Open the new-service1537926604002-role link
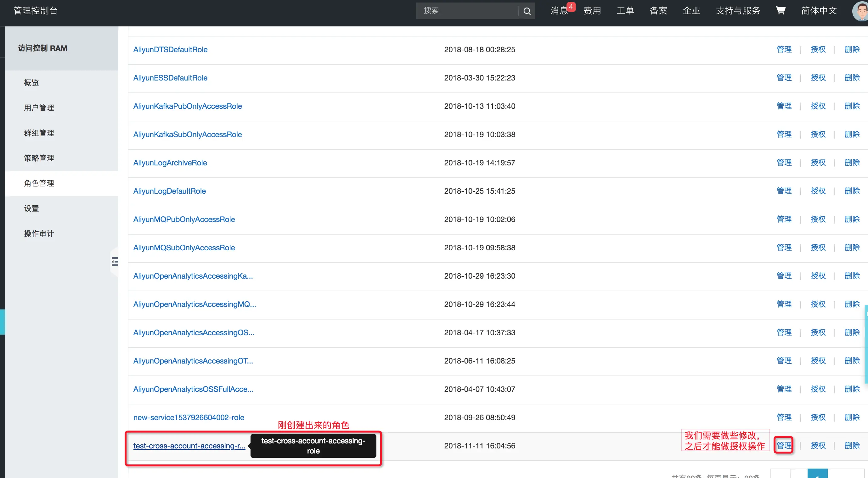The height and width of the screenshot is (478, 868). 189,417
